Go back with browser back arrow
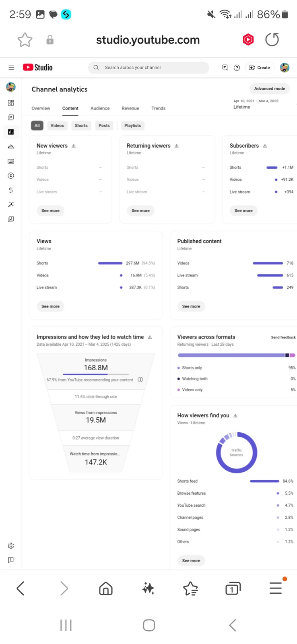The height and width of the screenshot is (644, 297). click(21, 588)
